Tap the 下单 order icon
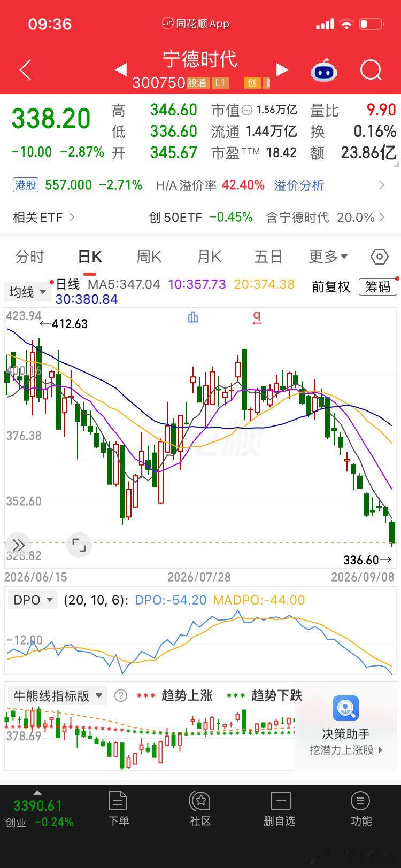This screenshot has height=868, width=401. click(x=118, y=801)
